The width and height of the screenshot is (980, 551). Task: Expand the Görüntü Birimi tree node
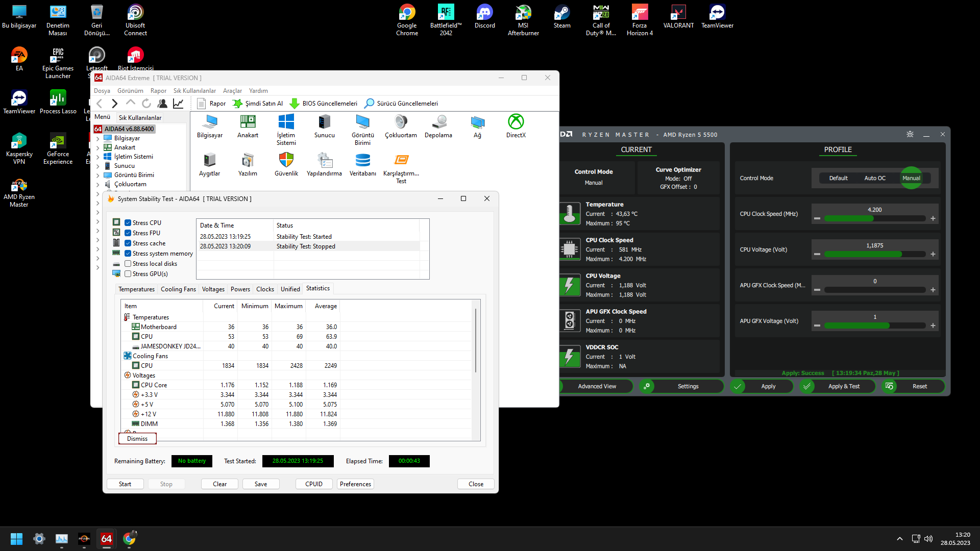pos(98,176)
